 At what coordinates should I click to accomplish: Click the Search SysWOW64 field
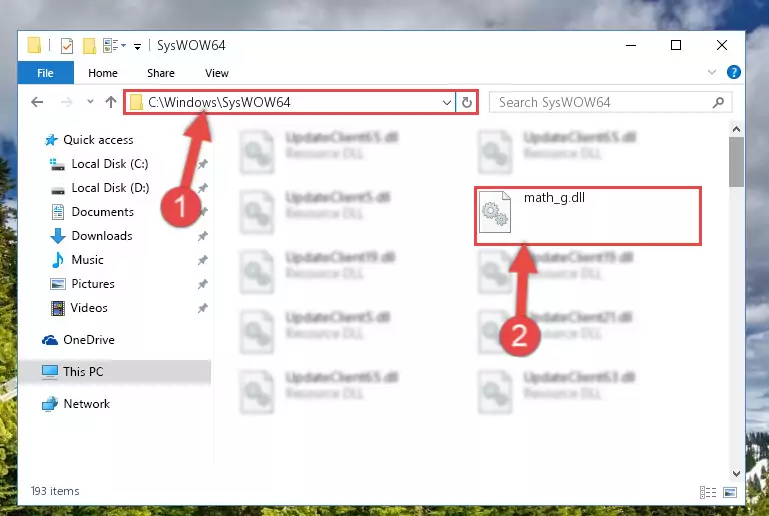[x=610, y=102]
